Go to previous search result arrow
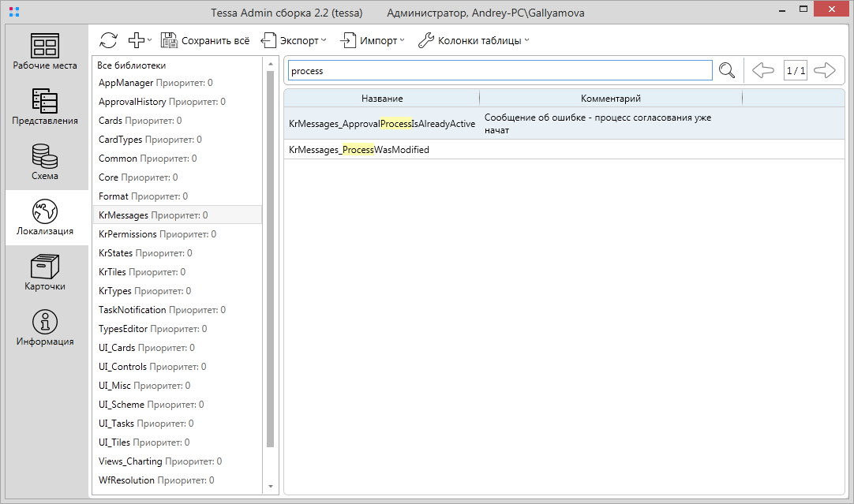 (x=762, y=71)
